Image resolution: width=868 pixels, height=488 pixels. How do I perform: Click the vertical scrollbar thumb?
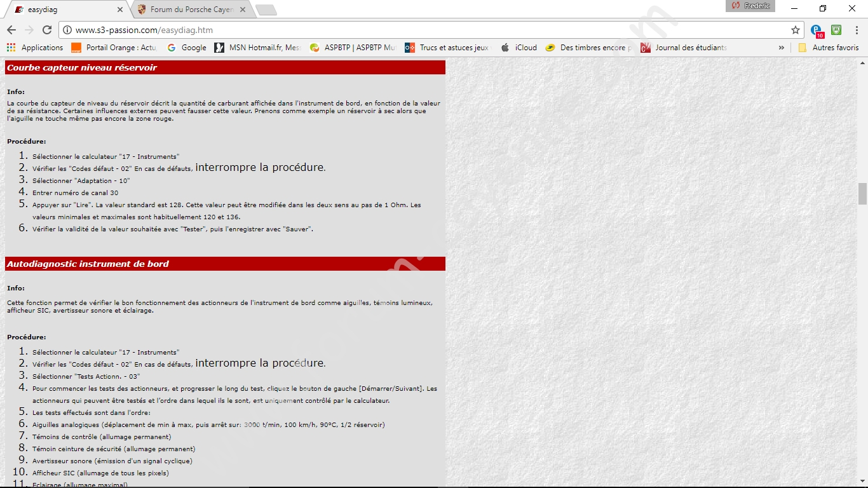coord(862,194)
